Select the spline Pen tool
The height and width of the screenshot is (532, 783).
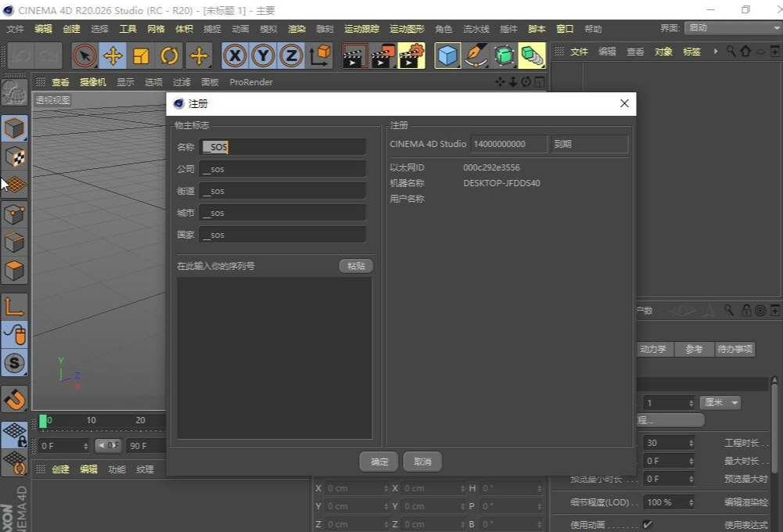pos(476,56)
